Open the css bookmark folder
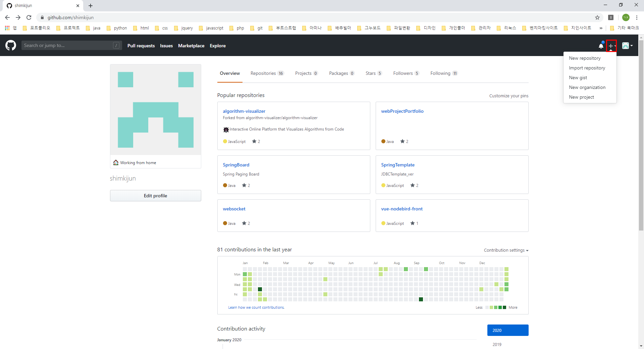 click(161, 28)
